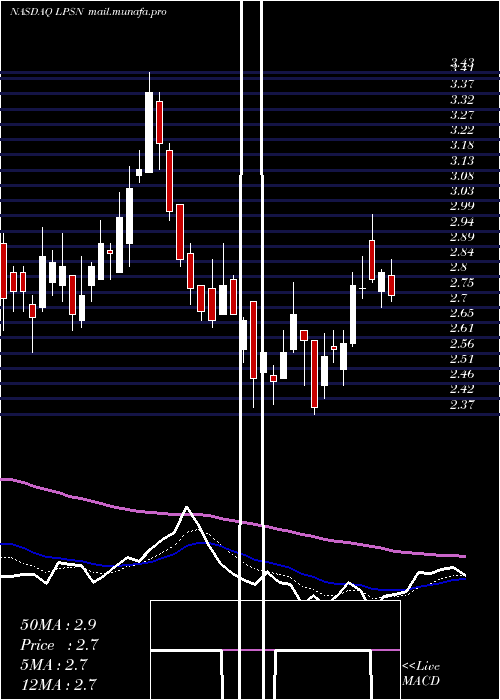Click the 3.13 price axis label
Screen dimensions: 500x700
tap(462, 160)
